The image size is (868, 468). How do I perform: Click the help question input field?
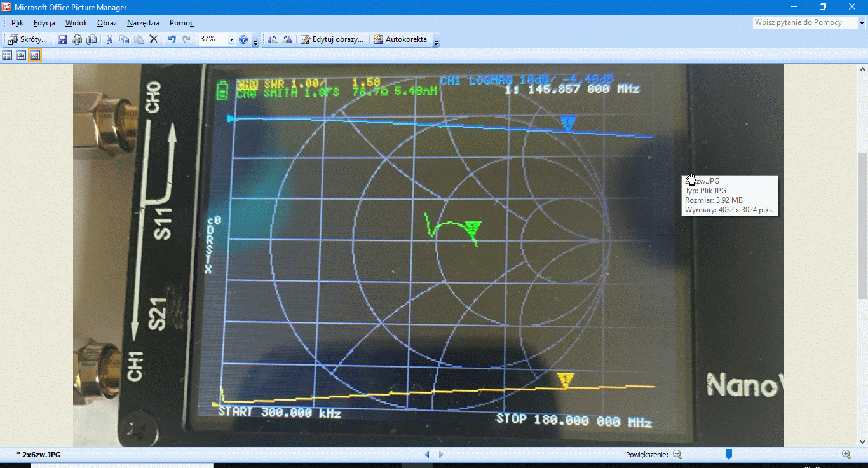(x=804, y=22)
